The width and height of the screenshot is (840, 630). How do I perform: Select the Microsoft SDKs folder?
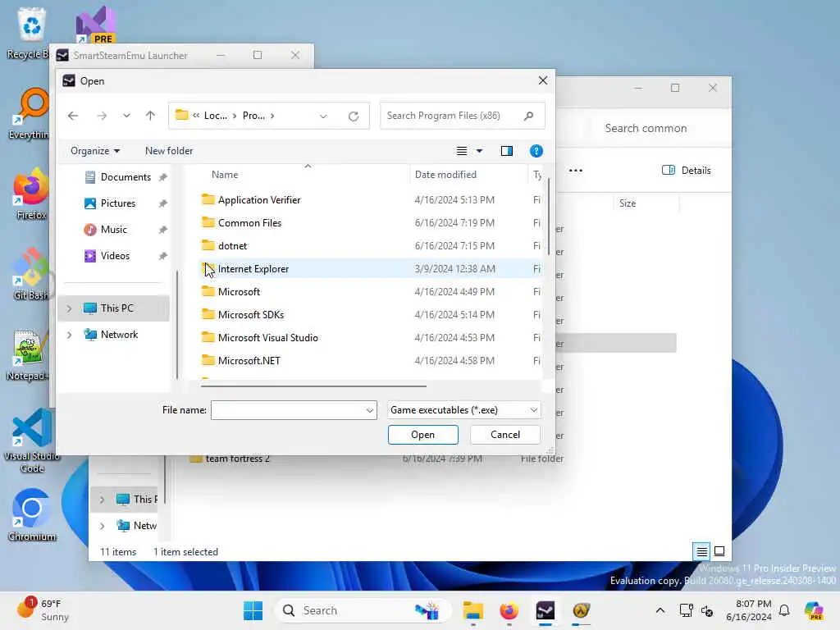tap(370, 315)
